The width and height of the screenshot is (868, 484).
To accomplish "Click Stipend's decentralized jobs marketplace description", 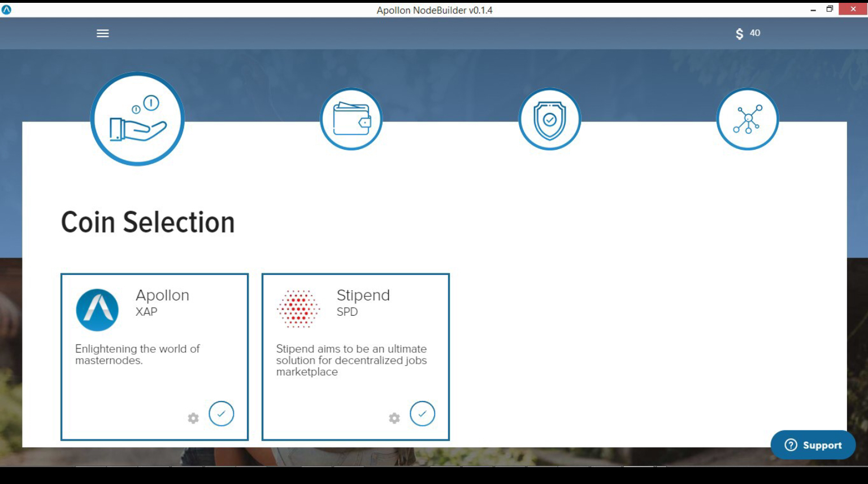I will tap(351, 360).
